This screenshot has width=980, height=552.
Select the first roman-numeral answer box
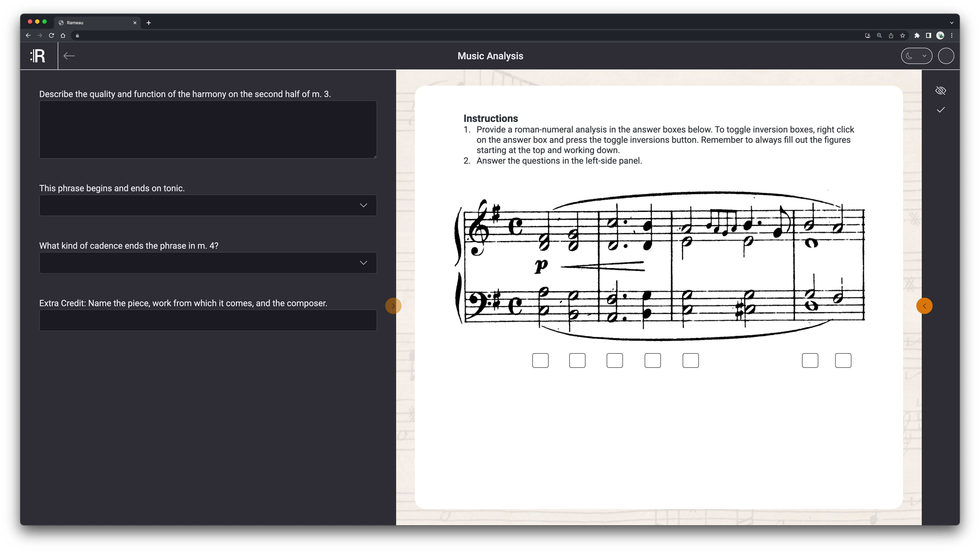[x=540, y=360]
